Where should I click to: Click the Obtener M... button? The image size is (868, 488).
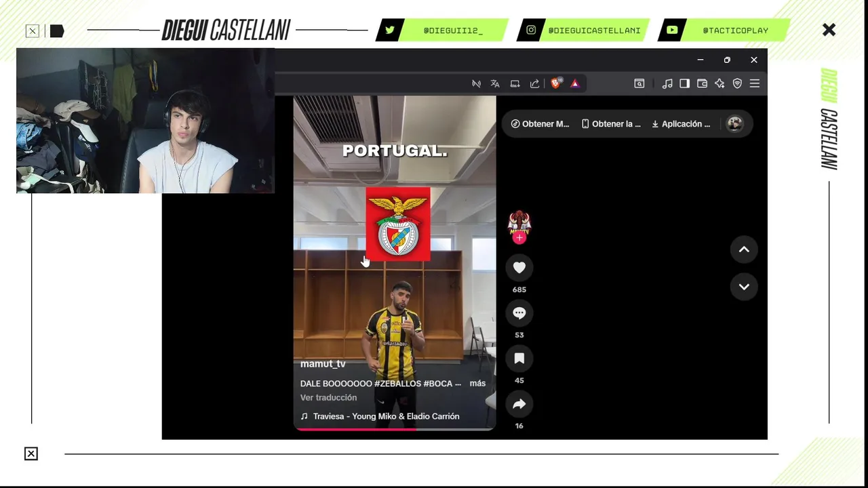click(x=540, y=124)
